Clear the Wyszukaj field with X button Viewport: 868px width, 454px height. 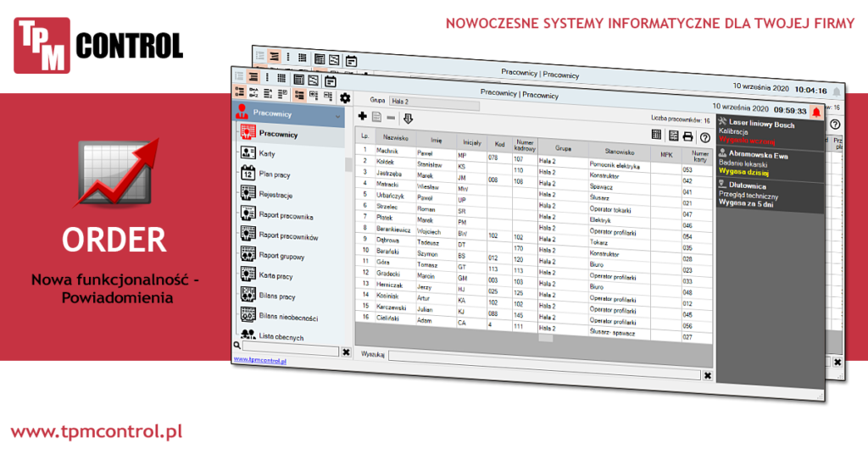[708, 375]
